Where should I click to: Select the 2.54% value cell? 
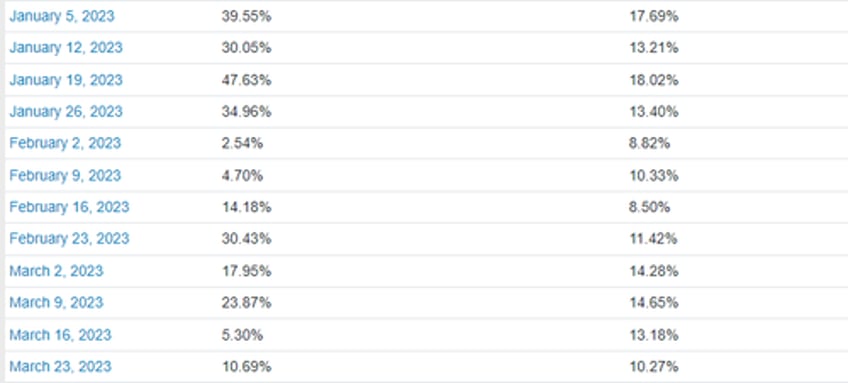click(x=242, y=143)
